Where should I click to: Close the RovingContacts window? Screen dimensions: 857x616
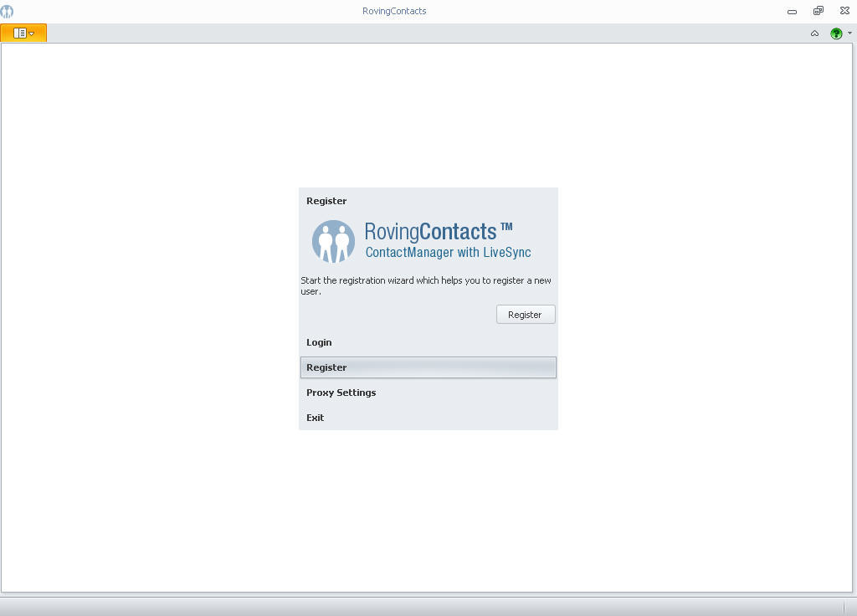844,11
